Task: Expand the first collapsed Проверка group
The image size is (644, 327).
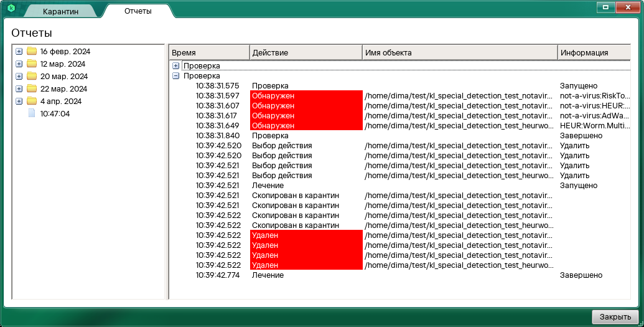Action: coord(175,65)
